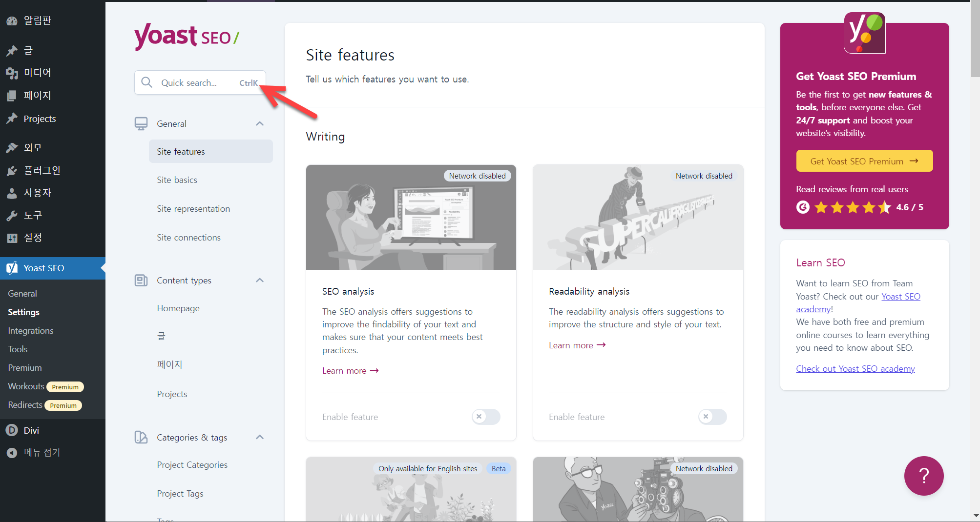This screenshot has width=980, height=522.
Task: Click the page vertical scrollbar thumb
Action: click(x=975, y=39)
